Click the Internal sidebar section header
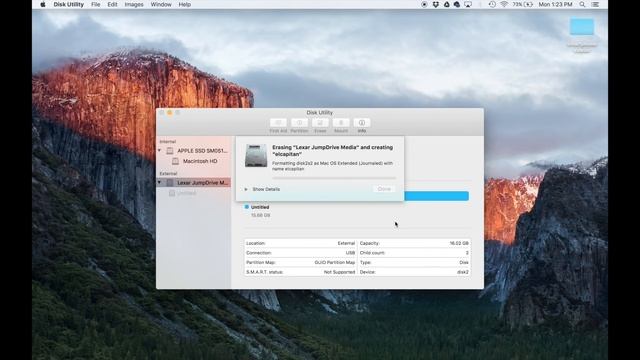Image resolution: width=640 pixels, height=360 pixels. click(168, 142)
